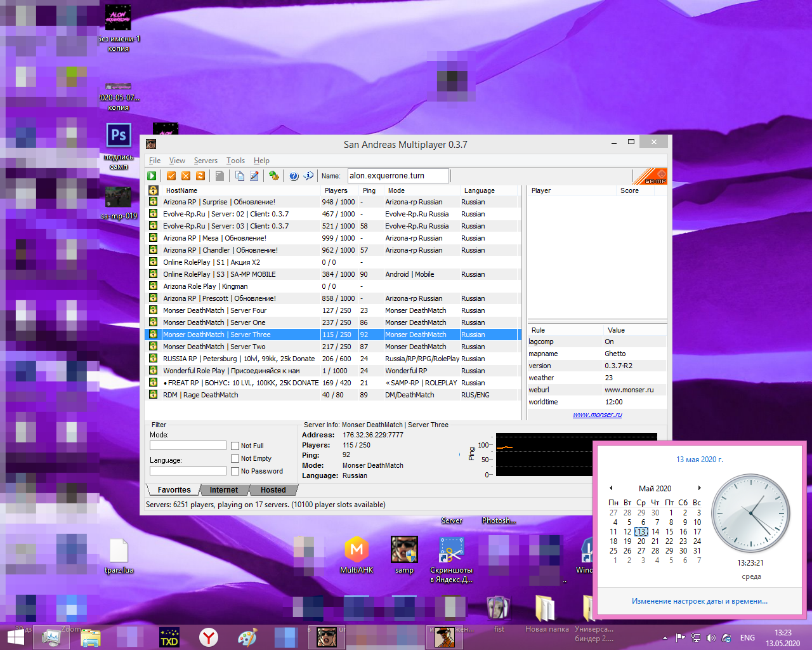Open File Explorer from the taskbar

(x=91, y=637)
